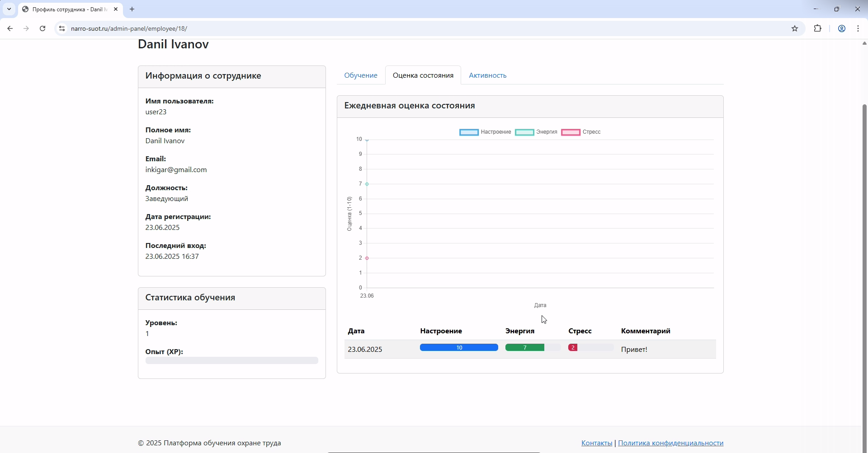The width and height of the screenshot is (868, 453).
Task: Bookmark this page with star icon
Action: point(795,28)
